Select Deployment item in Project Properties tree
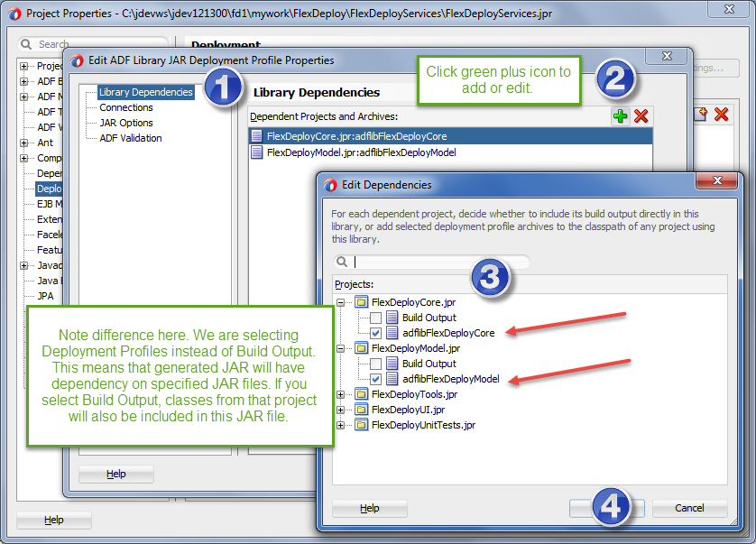This screenshot has width=756, height=544. pos(50,189)
